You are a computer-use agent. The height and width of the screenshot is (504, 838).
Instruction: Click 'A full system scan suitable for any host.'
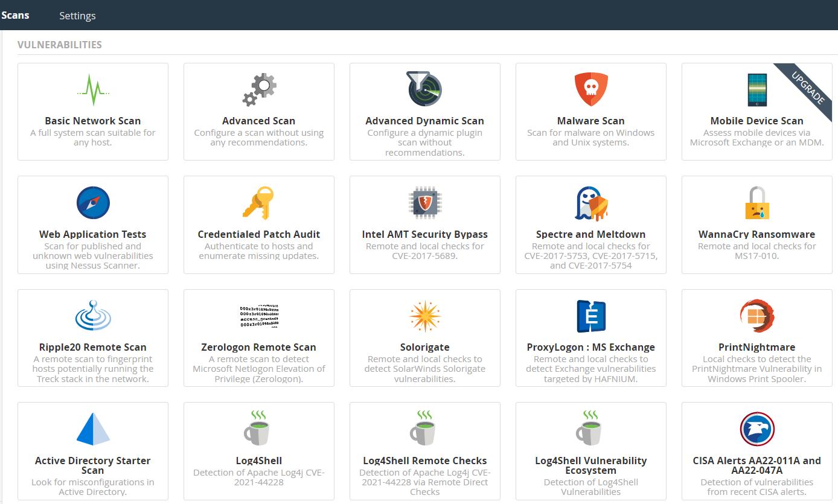[x=93, y=138]
